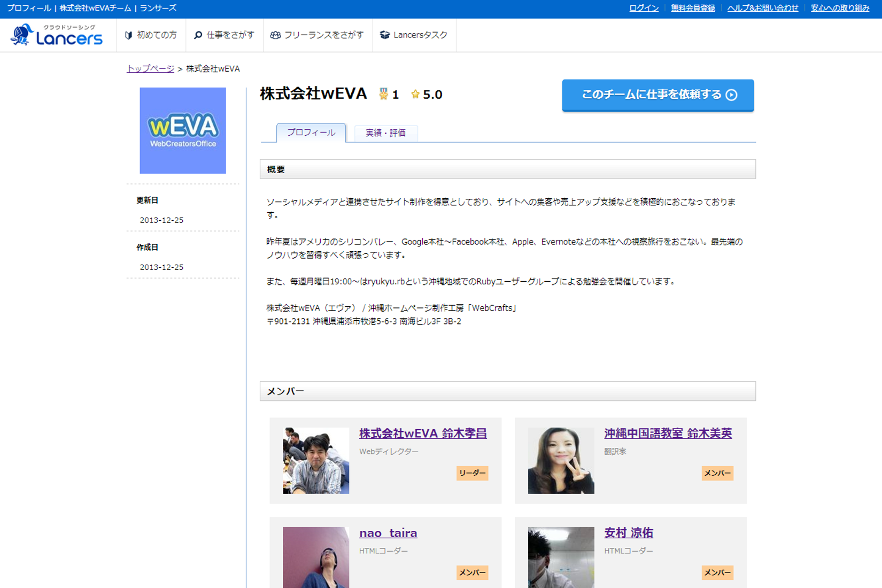Open ヘルプ&お問い合わせ link
The height and width of the screenshot is (588, 882).
point(763,8)
